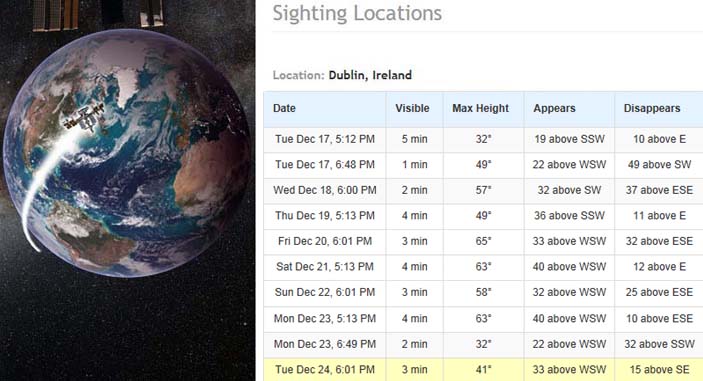
Task: Click the ISS solar panel image at top
Action: (x=98, y=14)
